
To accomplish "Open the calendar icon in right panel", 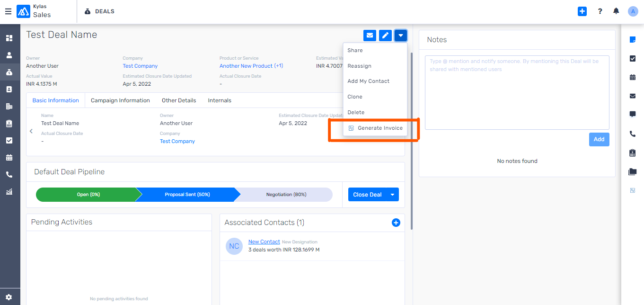I will [x=633, y=77].
